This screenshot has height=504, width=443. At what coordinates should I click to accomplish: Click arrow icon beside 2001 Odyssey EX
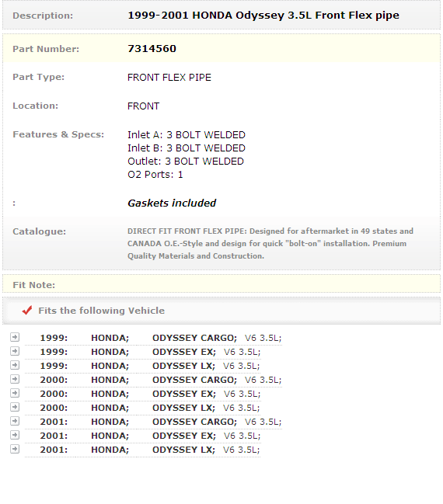point(15,435)
